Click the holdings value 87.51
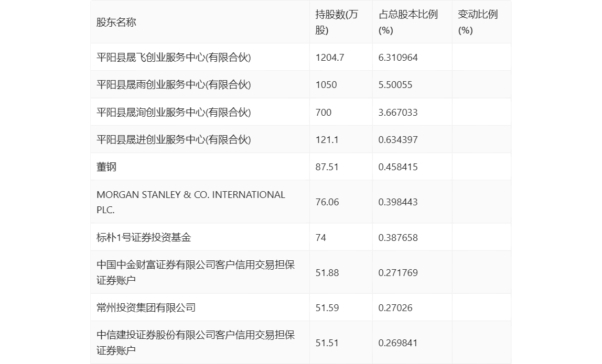This screenshot has height=364, width=602. (x=327, y=167)
